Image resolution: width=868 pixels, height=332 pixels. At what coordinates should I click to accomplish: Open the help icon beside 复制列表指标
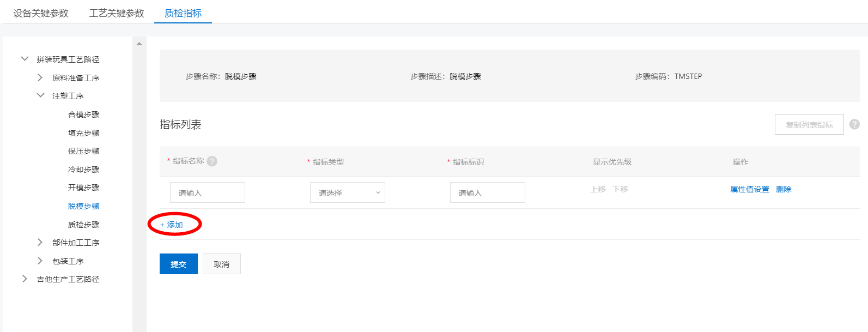[854, 124]
